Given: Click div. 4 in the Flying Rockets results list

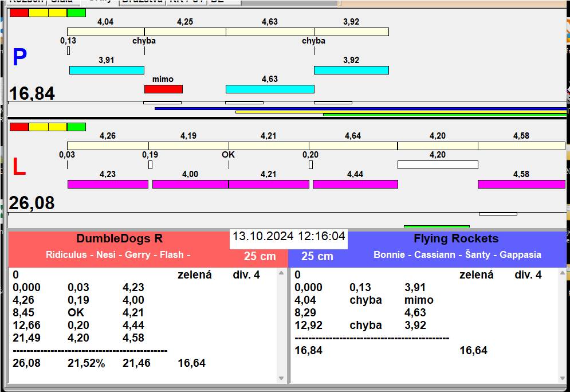Looking at the screenshot, I should pyautogui.click(x=528, y=275).
